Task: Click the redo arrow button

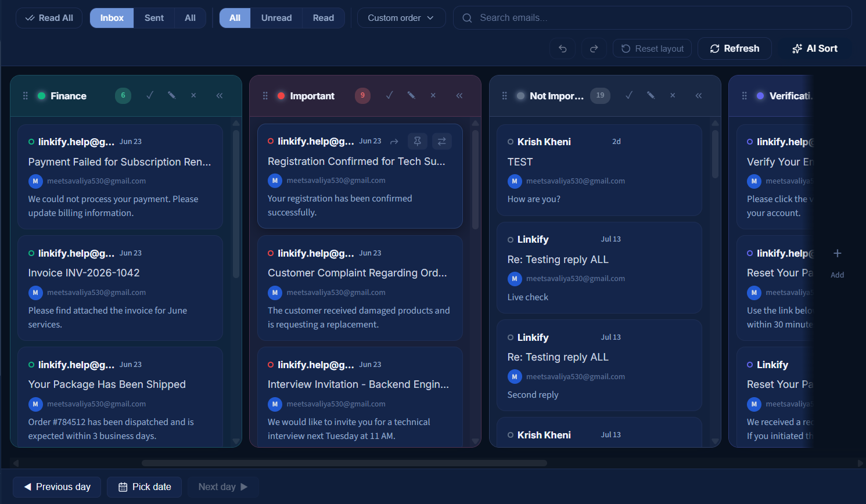Action: point(594,49)
